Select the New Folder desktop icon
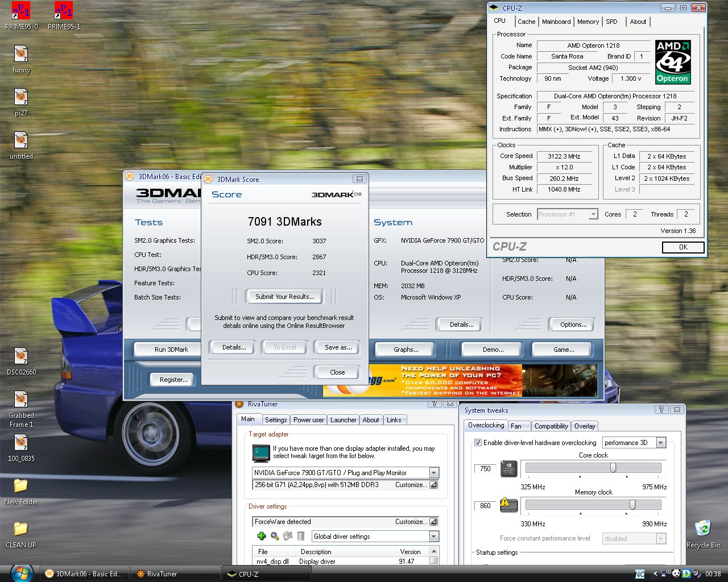The image size is (728, 582). tap(21, 491)
